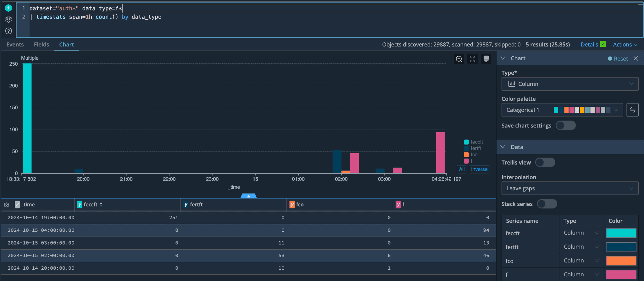Click the product logo icon

click(x=8, y=8)
